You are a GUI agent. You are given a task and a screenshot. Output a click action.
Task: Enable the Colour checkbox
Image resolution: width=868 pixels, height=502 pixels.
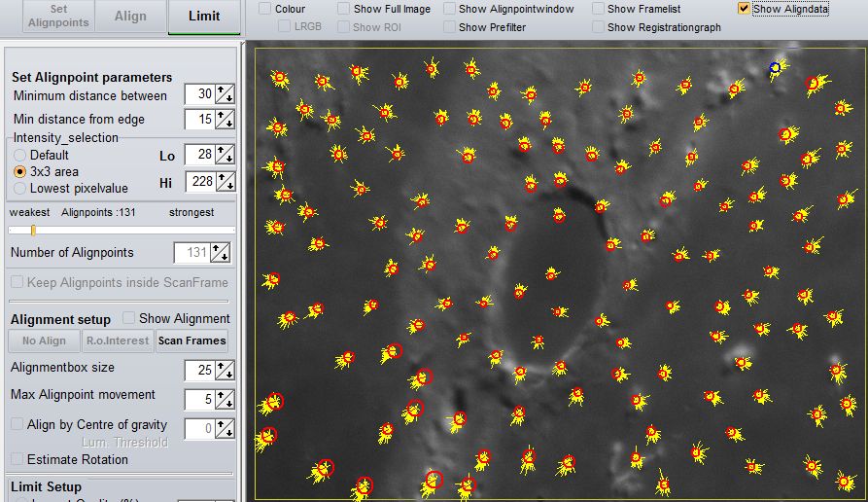pos(265,9)
